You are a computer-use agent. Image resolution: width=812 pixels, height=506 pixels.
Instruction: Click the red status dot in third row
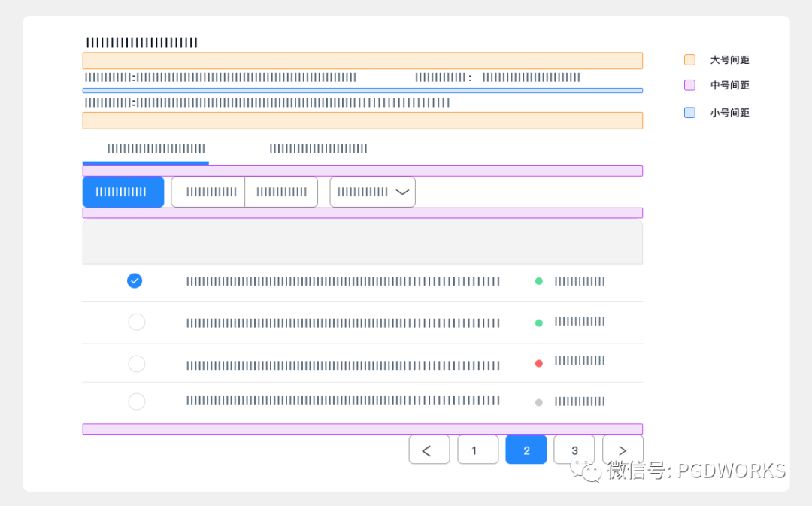click(538, 363)
